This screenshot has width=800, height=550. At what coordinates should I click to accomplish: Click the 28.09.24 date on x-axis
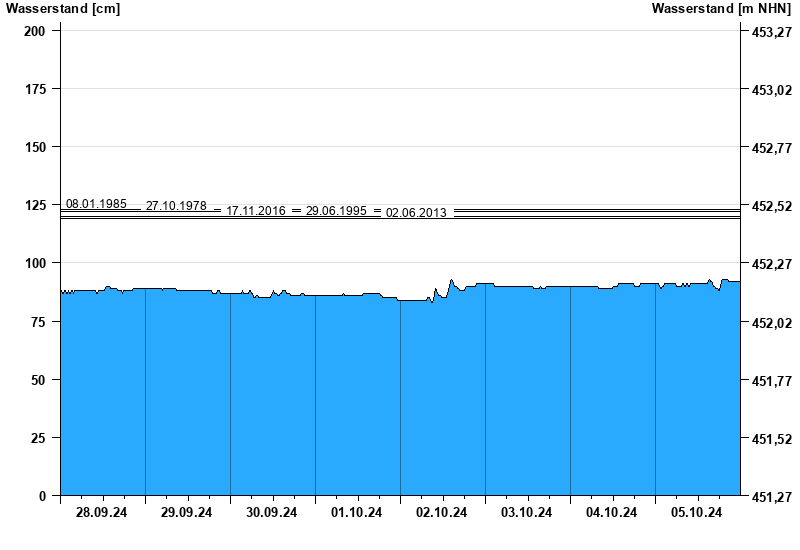point(102,513)
